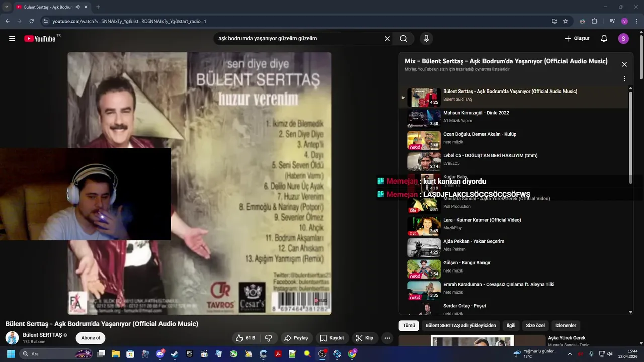Open Chrome profile avatar in toolbar
Viewport: 644px width, 362px height.
click(624, 21)
